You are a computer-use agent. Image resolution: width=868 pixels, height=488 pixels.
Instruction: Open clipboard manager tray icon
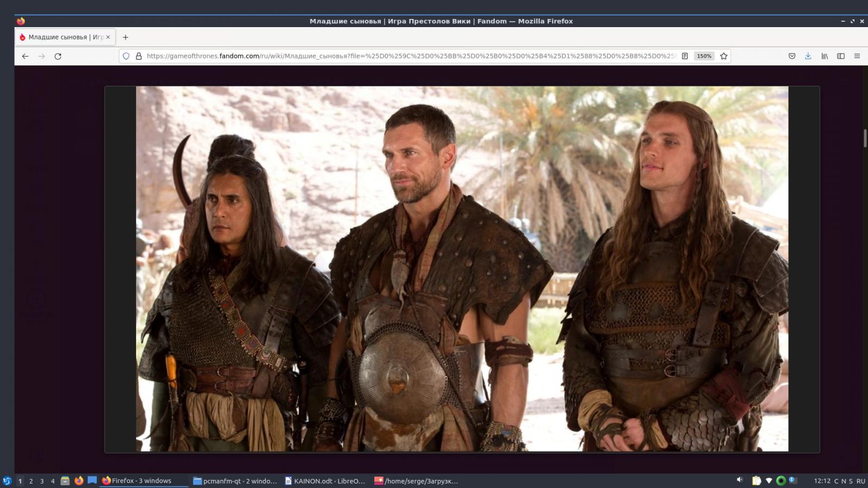click(x=756, y=480)
